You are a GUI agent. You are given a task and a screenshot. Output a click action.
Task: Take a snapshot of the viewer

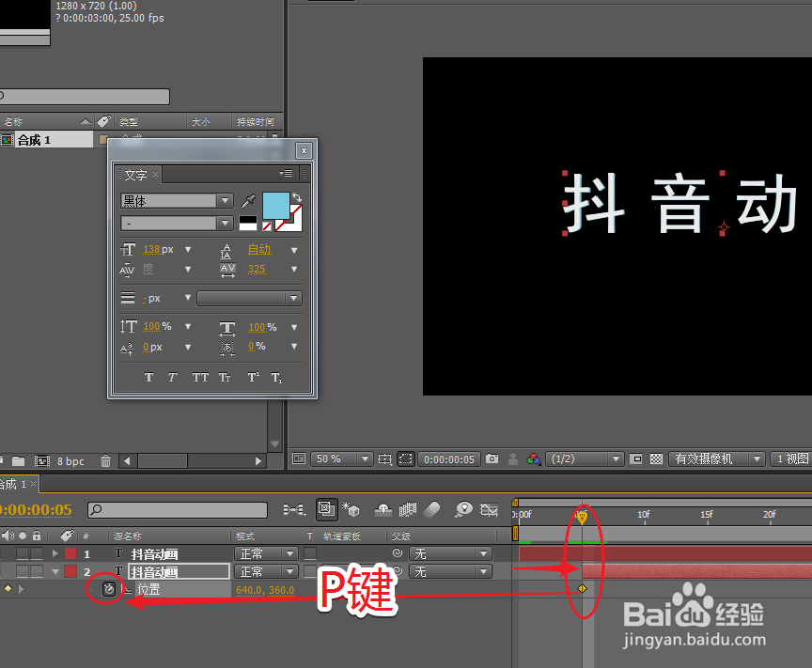[492, 458]
